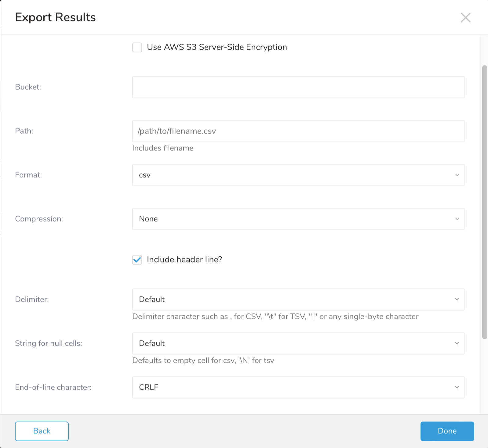Click the "String for null cells:" label
The height and width of the screenshot is (448, 488).
click(49, 344)
